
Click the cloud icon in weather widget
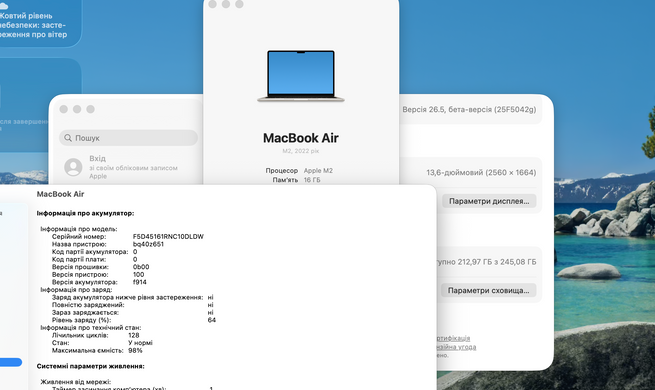pyautogui.click(x=3, y=5)
